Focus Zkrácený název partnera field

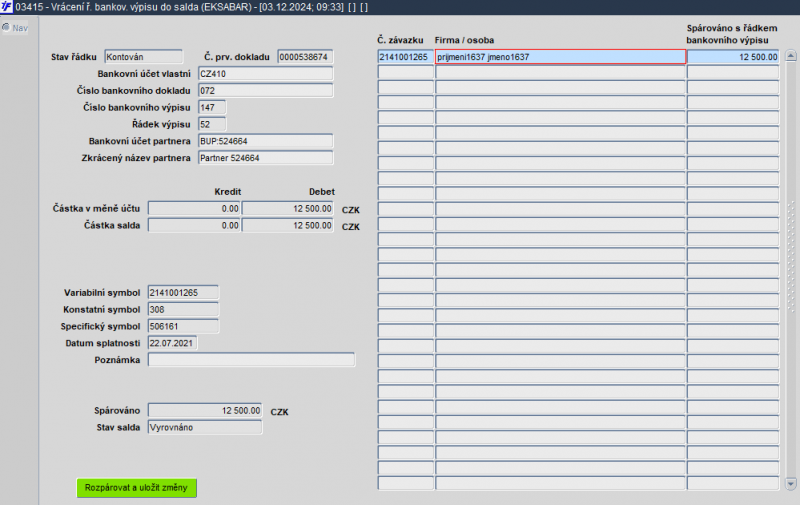(x=265, y=158)
